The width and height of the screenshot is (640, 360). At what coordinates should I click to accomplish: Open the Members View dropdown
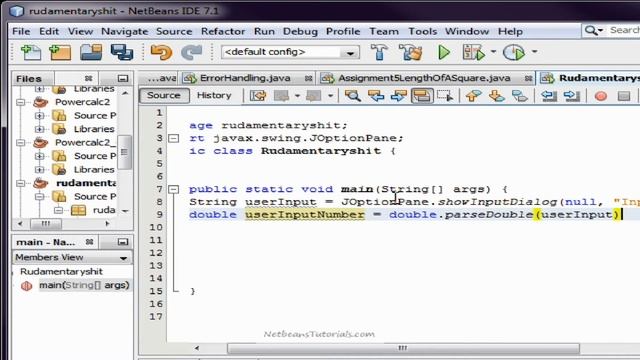(123, 258)
